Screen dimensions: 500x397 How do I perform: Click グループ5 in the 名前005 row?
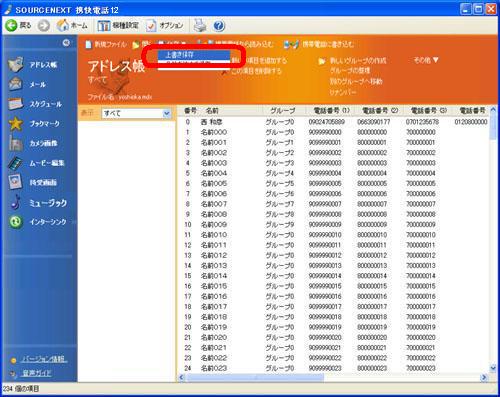tap(280, 184)
